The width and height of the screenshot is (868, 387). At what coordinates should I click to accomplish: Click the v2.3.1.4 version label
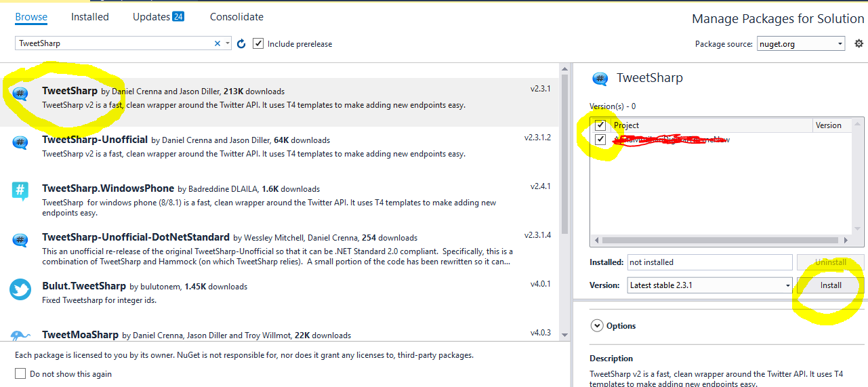537,235
